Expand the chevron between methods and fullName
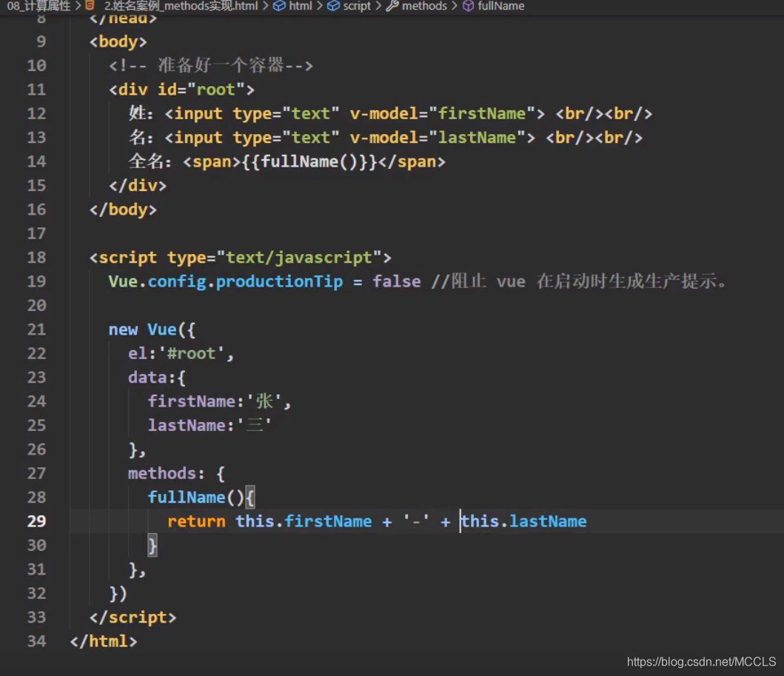 [x=455, y=6]
